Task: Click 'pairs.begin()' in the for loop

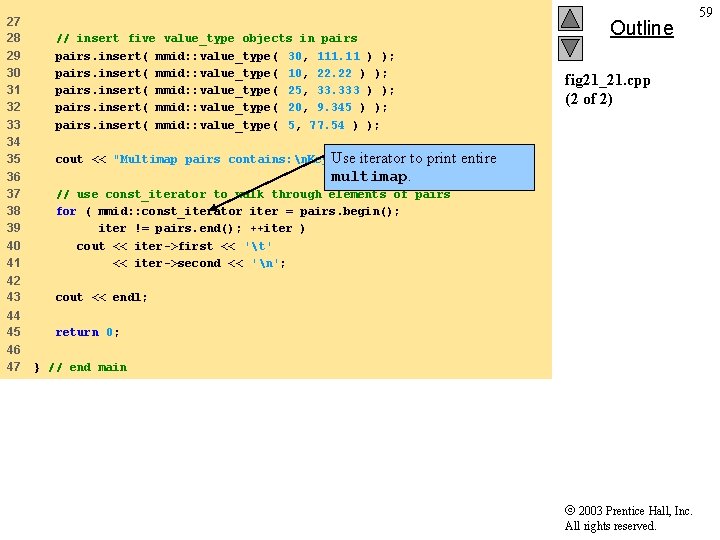Action: tap(346, 211)
